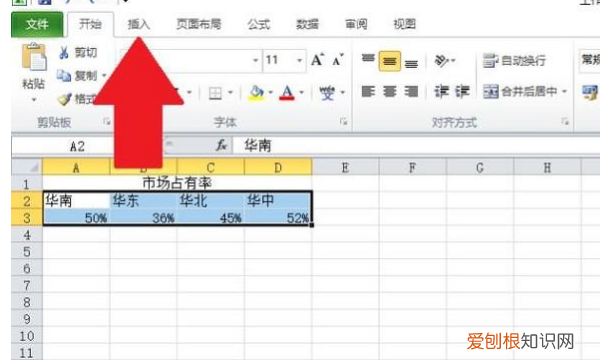
Task: Select column E header
Action: [346, 168]
